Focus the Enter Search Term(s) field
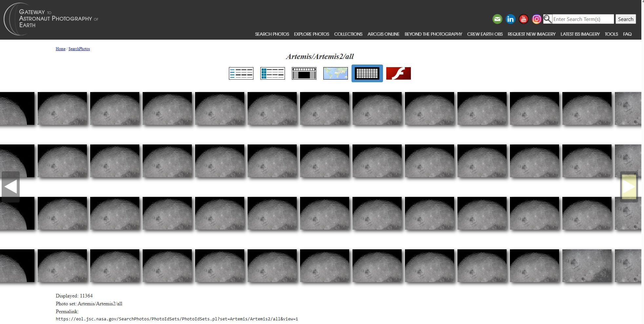 pyautogui.click(x=583, y=19)
